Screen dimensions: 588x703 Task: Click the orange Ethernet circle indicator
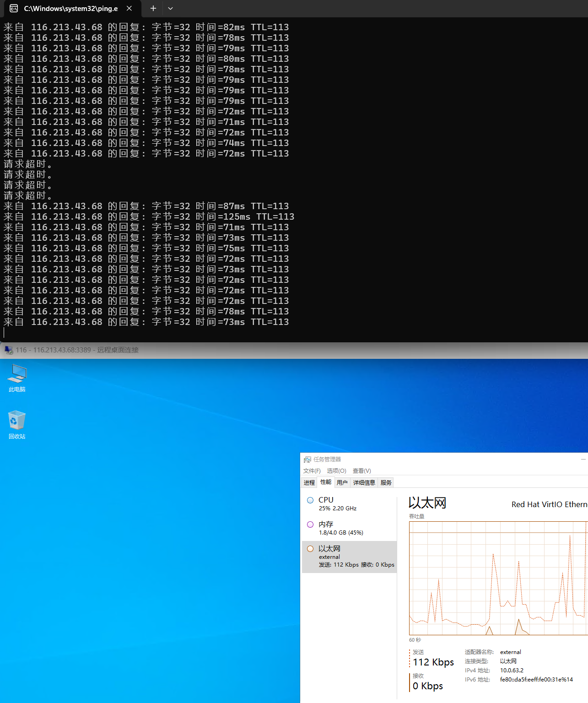coord(310,549)
